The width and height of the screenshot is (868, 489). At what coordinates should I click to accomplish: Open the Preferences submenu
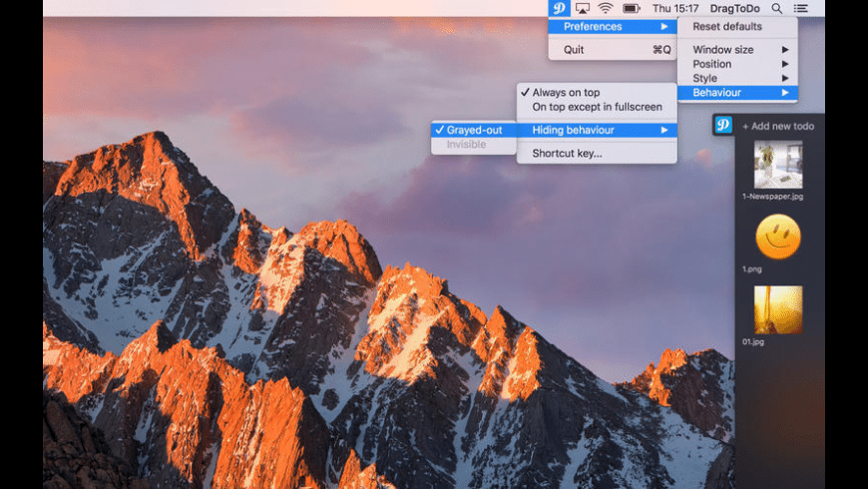click(613, 27)
